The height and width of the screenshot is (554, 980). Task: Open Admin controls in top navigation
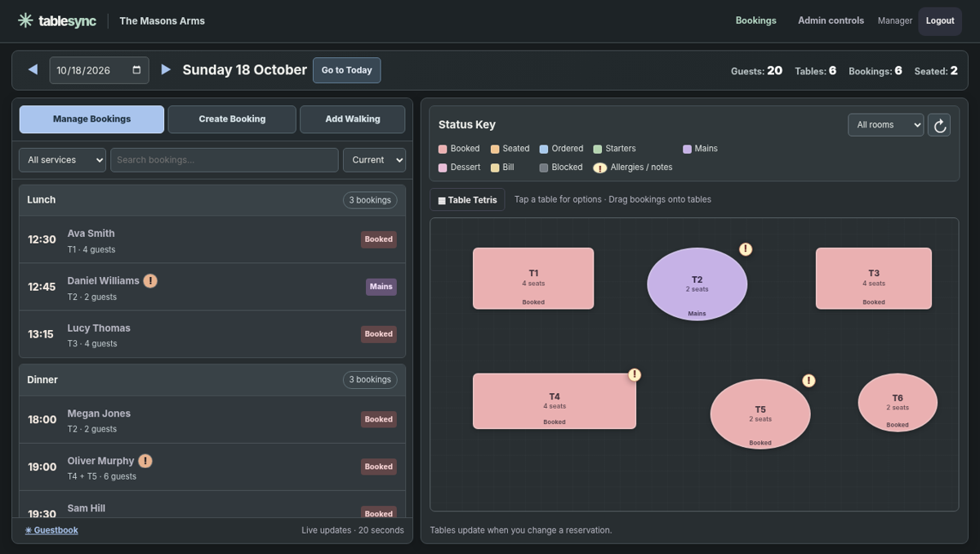coord(831,20)
